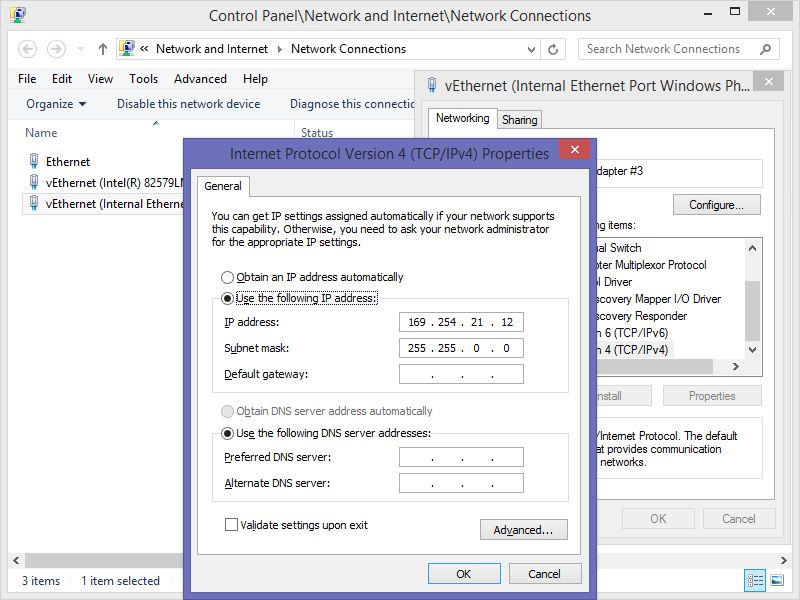Click the Refresh button in address bar
Screen dimensions: 800x600
point(553,49)
